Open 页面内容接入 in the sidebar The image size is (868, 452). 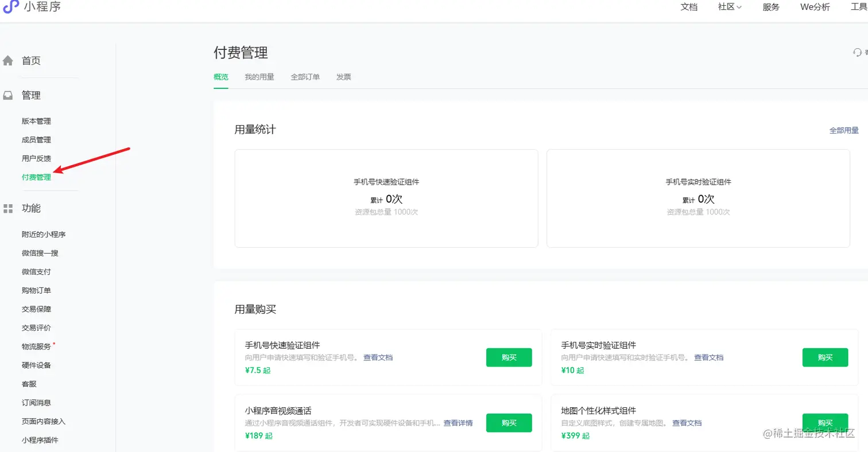tap(44, 421)
